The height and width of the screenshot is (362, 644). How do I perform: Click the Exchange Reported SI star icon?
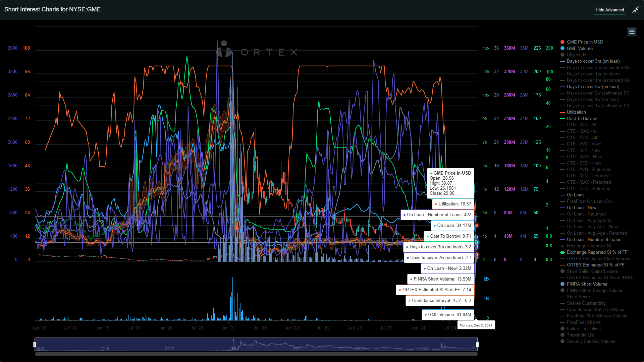(x=562, y=246)
